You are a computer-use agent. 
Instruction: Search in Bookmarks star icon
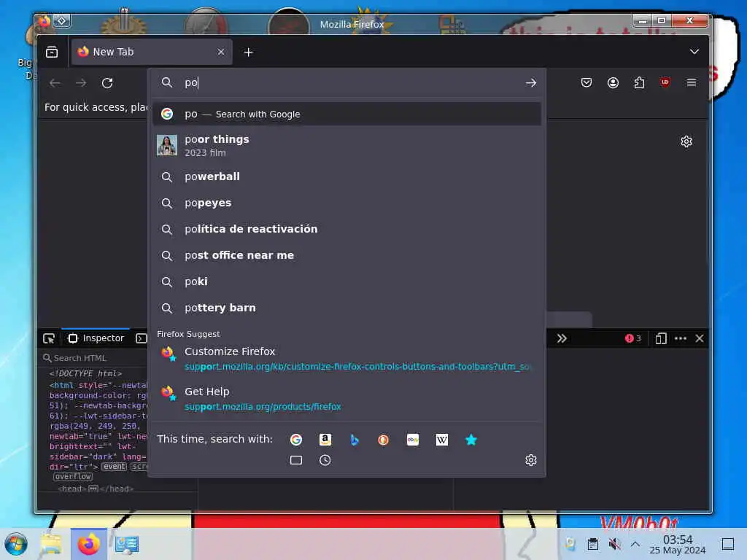[x=471, y=440]
